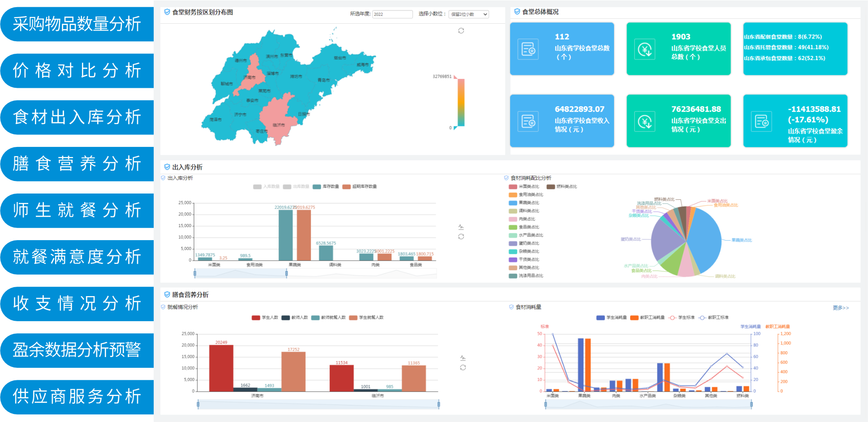This screenshot has height=422, width=868.
Task: Click the yuan icon on 食堂人员总数 card
Action: point(645,49)
